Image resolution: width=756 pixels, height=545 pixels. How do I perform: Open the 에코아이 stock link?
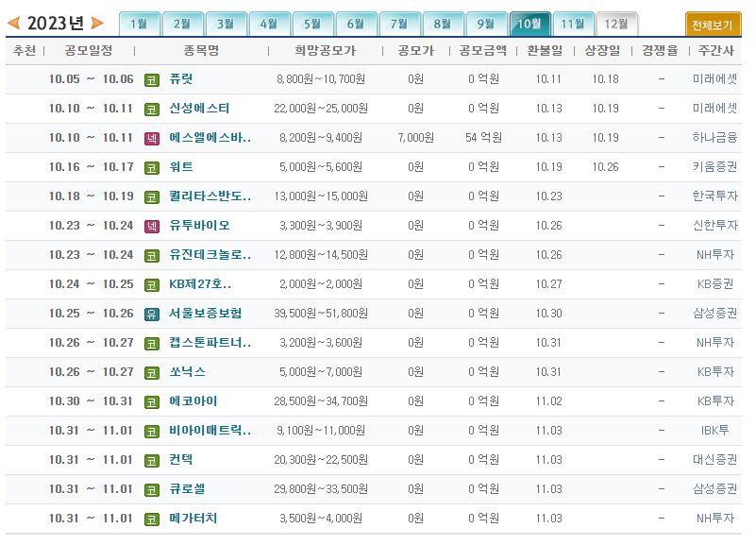(193, 400)
